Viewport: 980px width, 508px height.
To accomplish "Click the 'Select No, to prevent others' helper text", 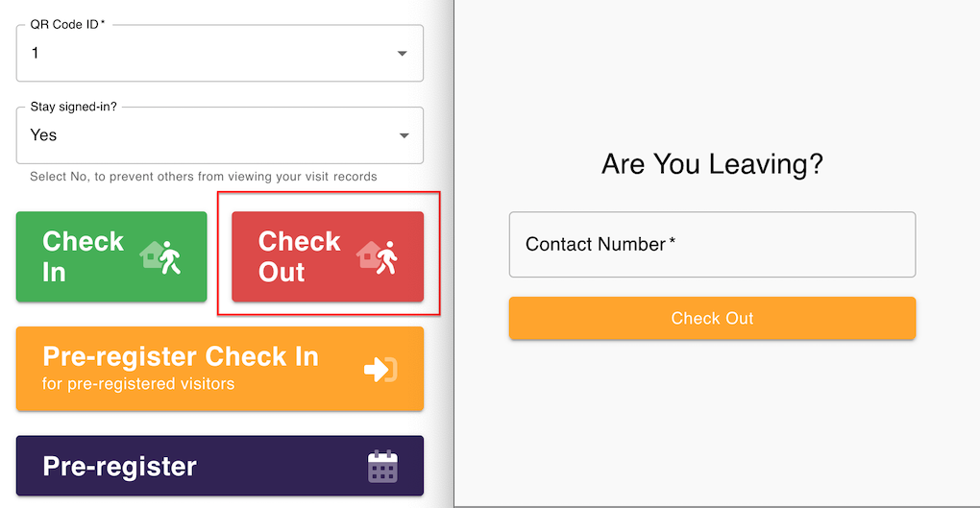I will (203, 177).
